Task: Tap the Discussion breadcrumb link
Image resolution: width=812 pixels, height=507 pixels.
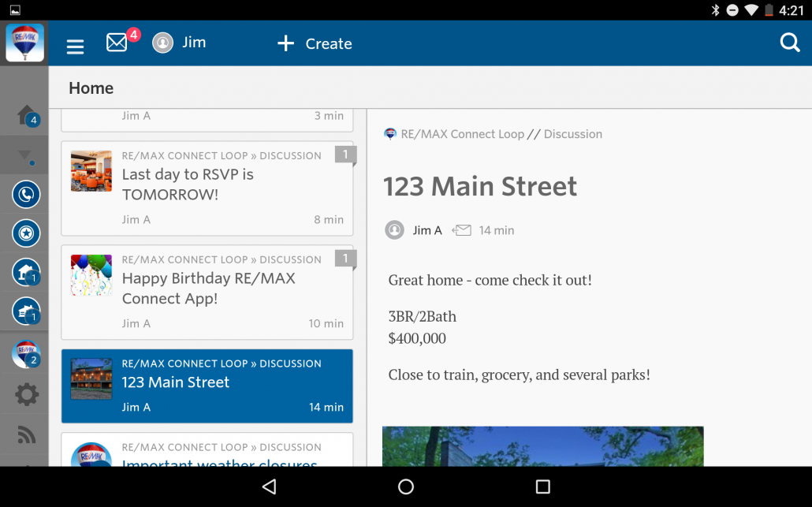Action: tap(573, 134)
